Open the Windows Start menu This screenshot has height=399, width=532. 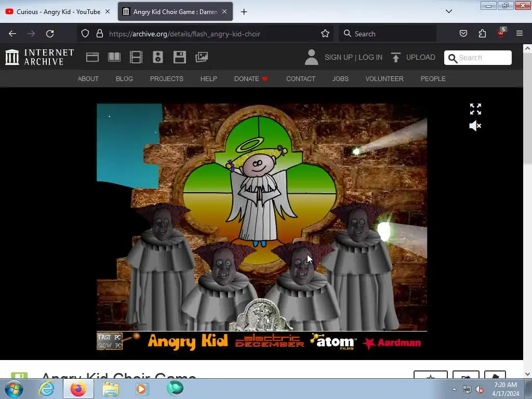coord(14,389)
